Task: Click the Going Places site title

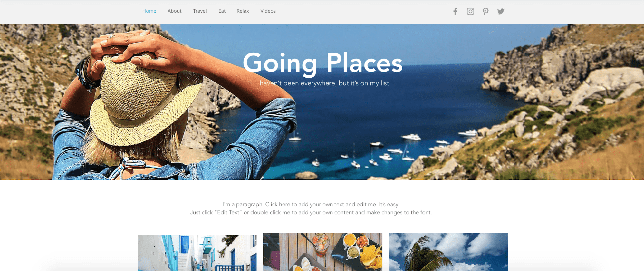Action: point(322,63)
